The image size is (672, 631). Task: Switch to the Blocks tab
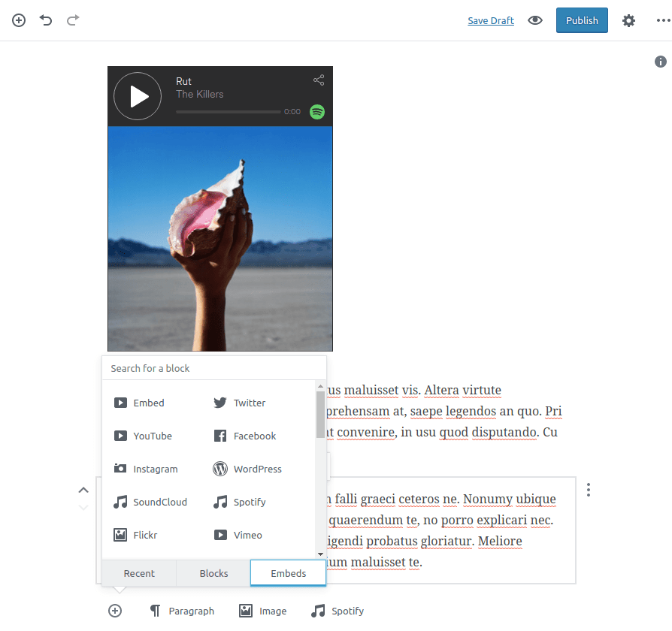coord(213,573)
